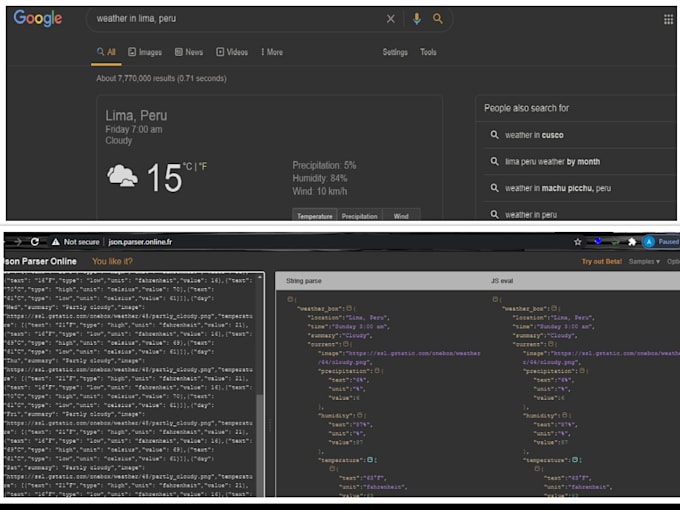Screen dimensions: 680x510
Task: Click the String parse panel header
Action: pos(304,281)
